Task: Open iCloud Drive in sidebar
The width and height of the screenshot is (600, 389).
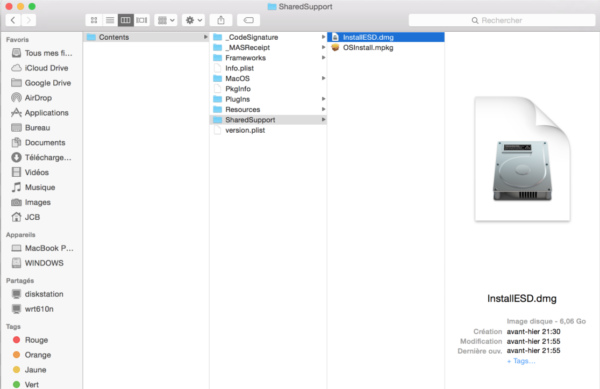Action: tap(42, 68)
